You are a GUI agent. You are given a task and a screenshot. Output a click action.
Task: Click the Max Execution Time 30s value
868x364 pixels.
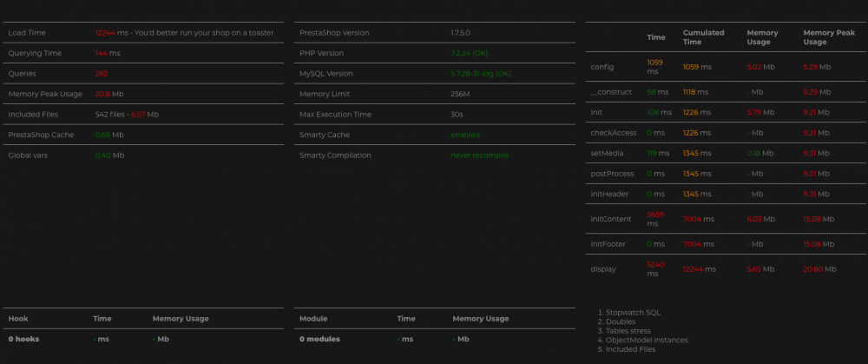[x=457, y=115]
